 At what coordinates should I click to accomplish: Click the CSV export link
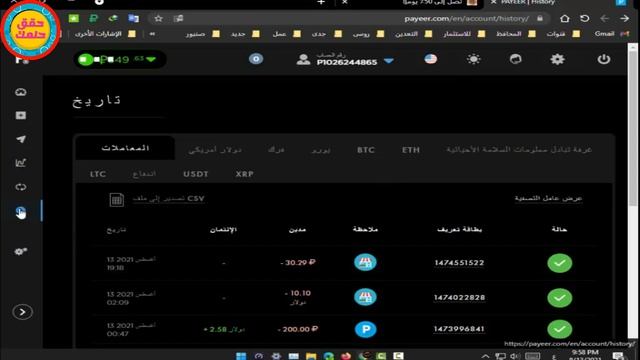click(x=169, y=198)
